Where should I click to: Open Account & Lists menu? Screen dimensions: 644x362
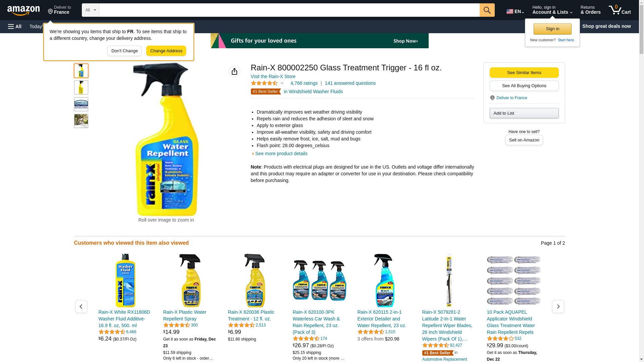[x=552, y=10]
